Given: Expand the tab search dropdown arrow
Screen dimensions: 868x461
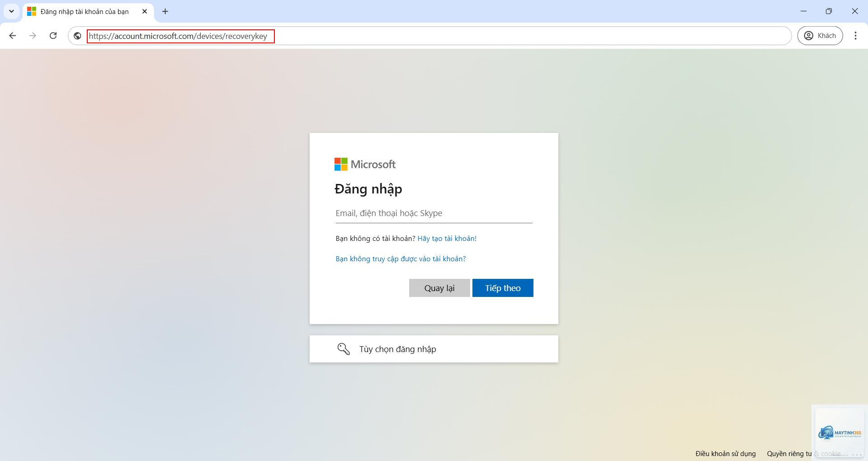Looking at the screenshot, I should (11, 11).
